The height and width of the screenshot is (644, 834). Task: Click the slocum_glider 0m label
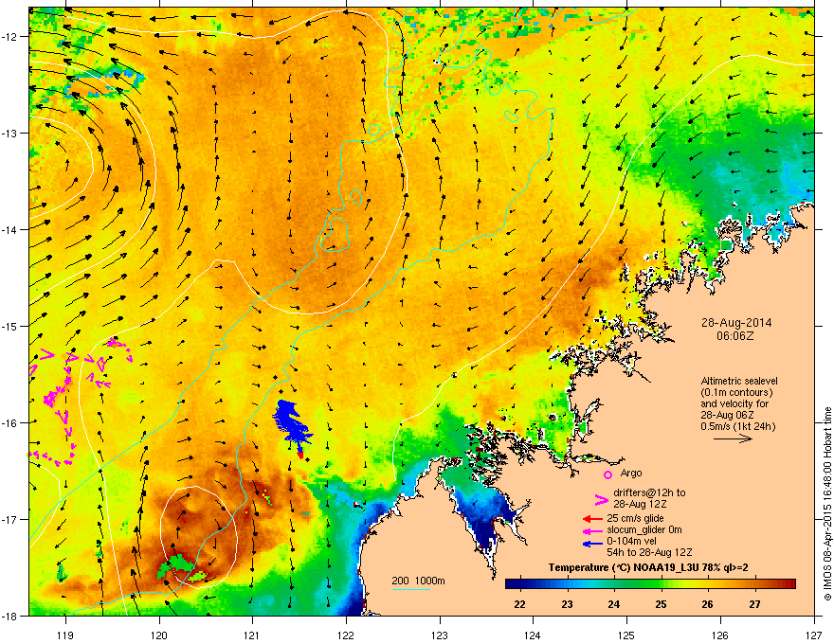click(x=644, y=529)
